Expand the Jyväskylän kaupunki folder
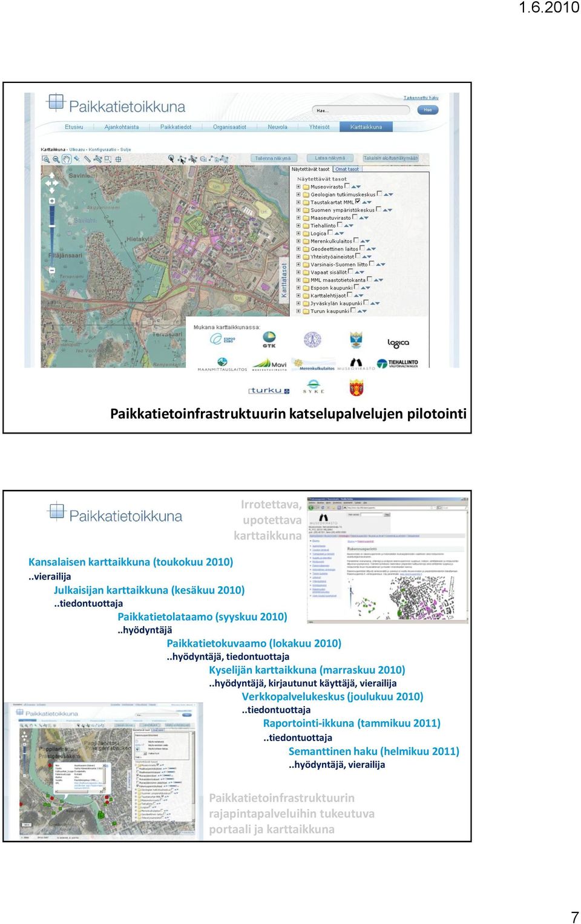Screen dimensions: 581x924 (298, 303)
